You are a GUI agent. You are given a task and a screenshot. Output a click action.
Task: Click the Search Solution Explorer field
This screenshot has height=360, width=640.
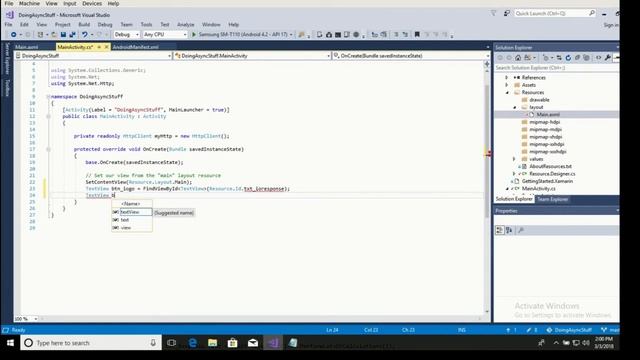[x=557, y=68]
